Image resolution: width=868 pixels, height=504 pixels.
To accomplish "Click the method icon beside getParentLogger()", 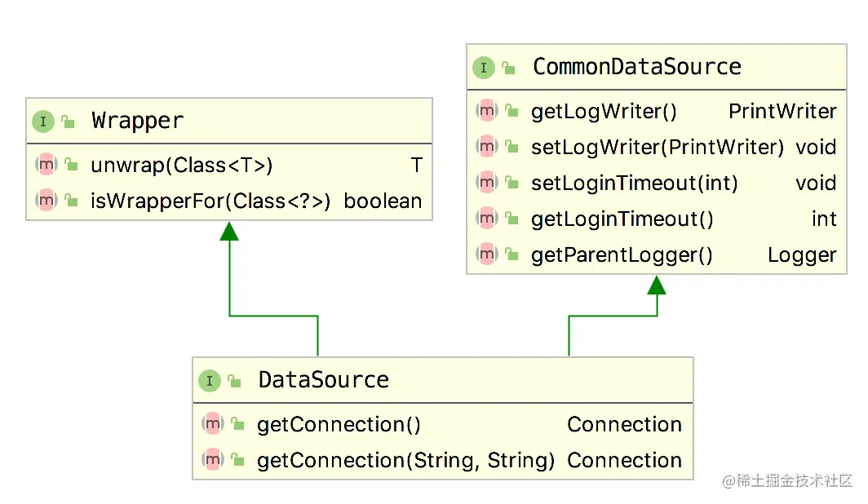I will click(x=487, y=254).
